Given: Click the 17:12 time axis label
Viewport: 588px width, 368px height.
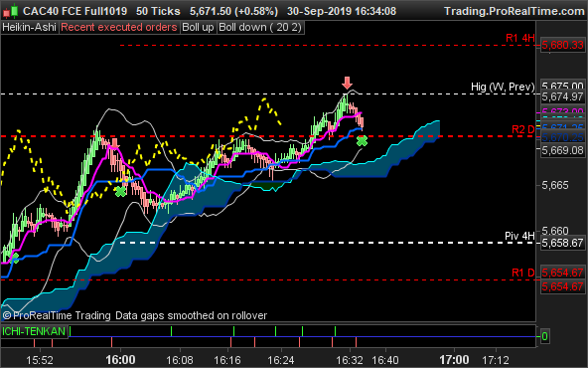Looking at the screenshot, I should coord(496,360).
